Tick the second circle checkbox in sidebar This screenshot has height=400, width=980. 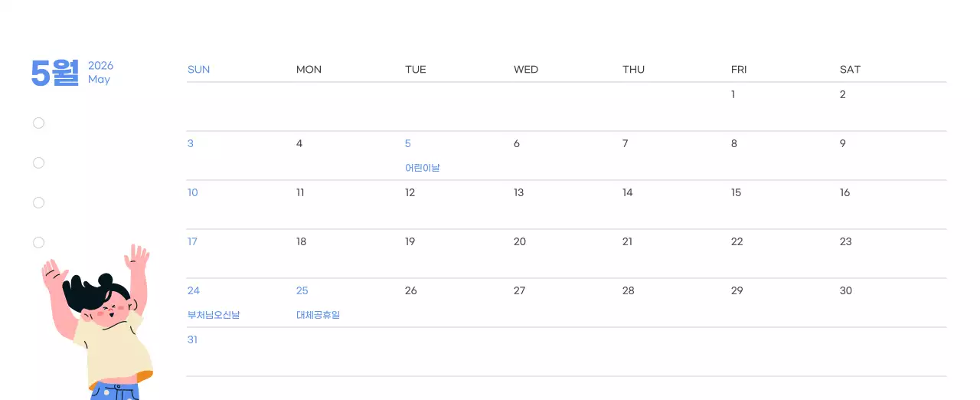[x=39, y=163]
